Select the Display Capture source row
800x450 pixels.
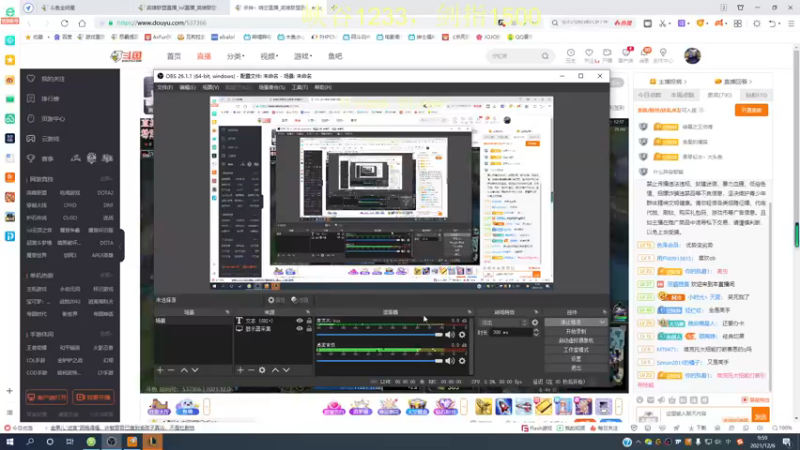tap(273, 329)
